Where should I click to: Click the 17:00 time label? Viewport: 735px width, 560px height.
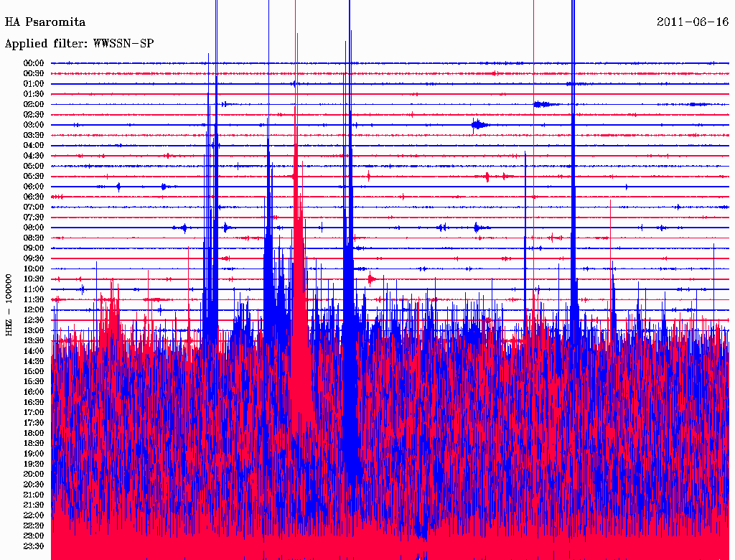tap(34, 413)
